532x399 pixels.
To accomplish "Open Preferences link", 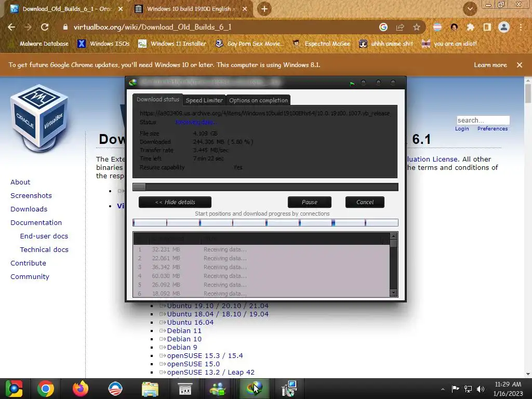I will [493, 129].
